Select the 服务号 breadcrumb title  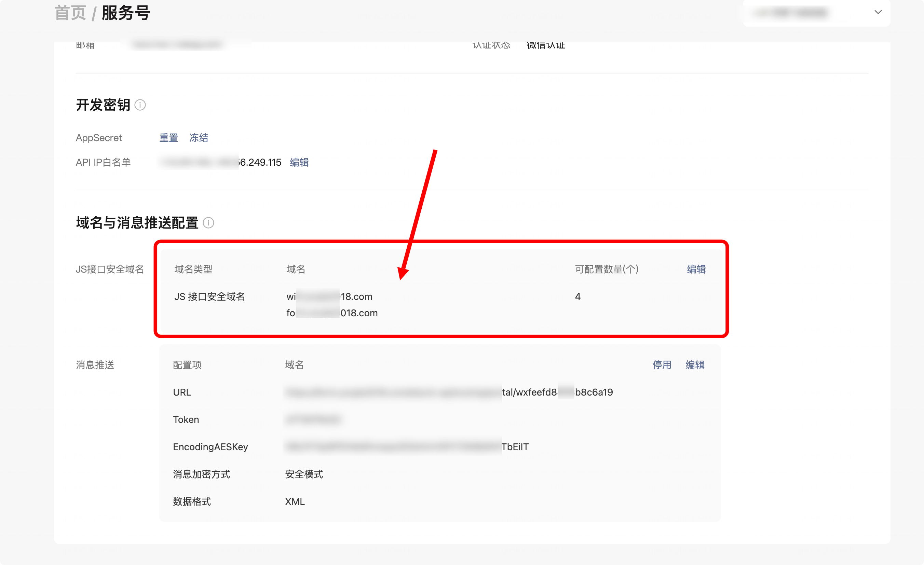pos(126,13)
